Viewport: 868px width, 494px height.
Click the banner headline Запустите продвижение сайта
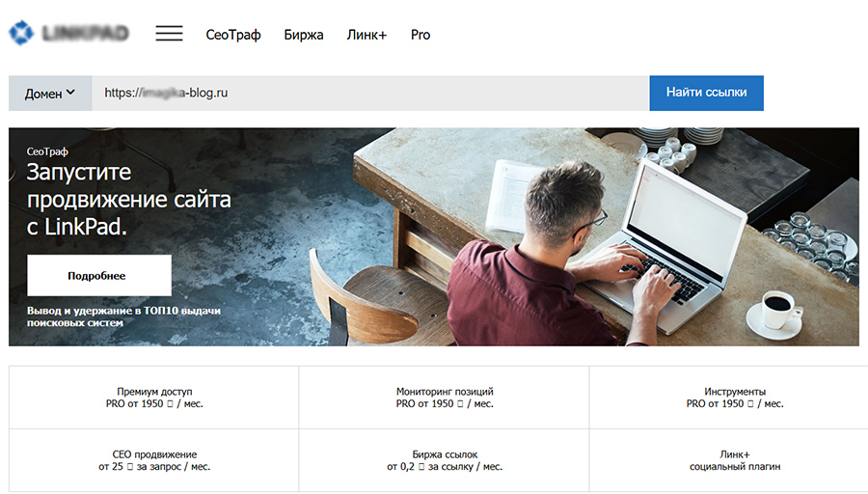coord(128,200)
